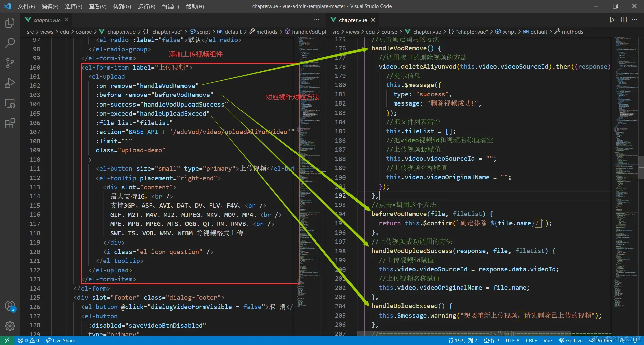This screenshot has height=345, width=644.
Task: Expand 'handleVodUpl' in left breadcrumb
Action: pos(309,32)
